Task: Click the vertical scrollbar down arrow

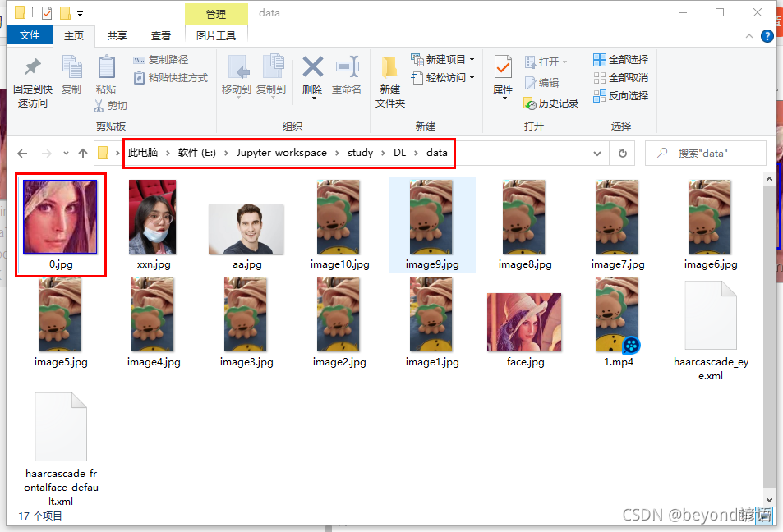Action: coord(769,499)
